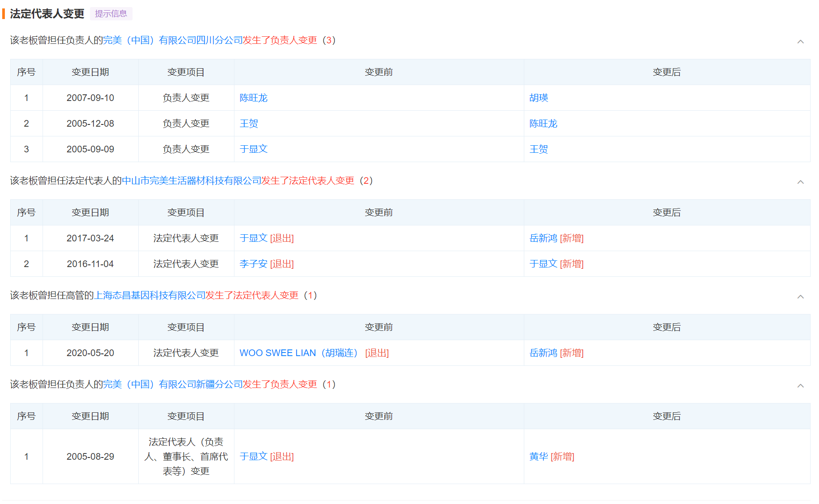
Task: Select the date 2007-09-10
Action: tap(90, 98)
